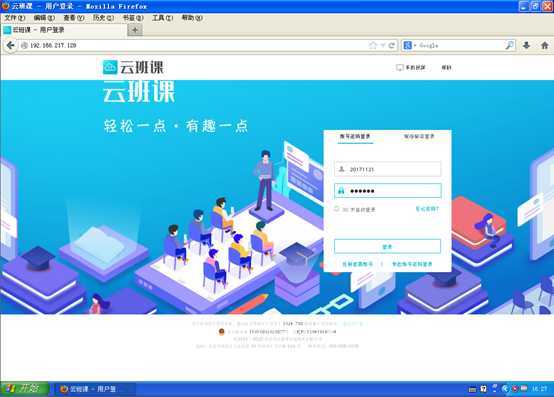Click the police badge icon in footer

[222, 332]
